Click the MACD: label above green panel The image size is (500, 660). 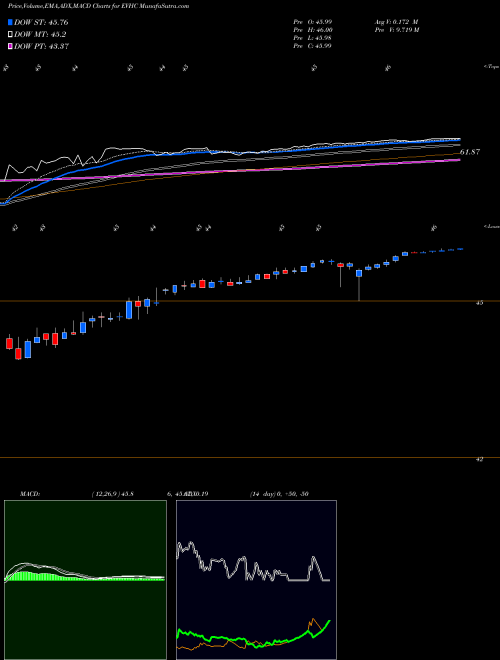30,494
